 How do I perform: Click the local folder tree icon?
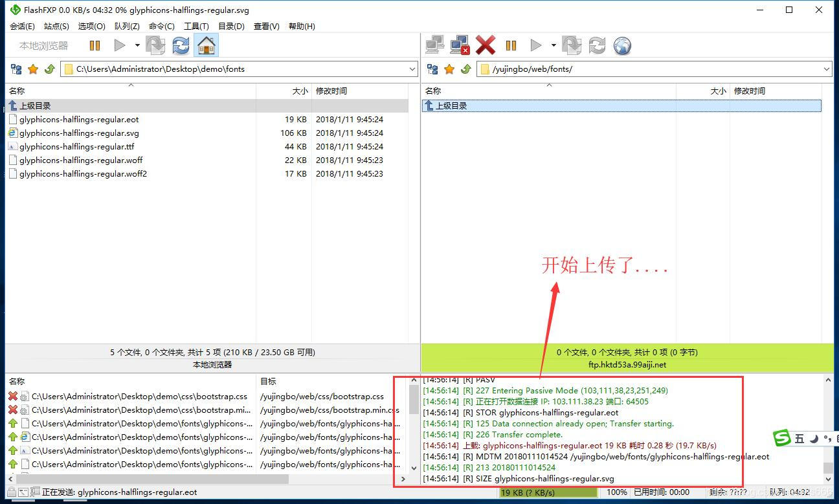(16, 69)
